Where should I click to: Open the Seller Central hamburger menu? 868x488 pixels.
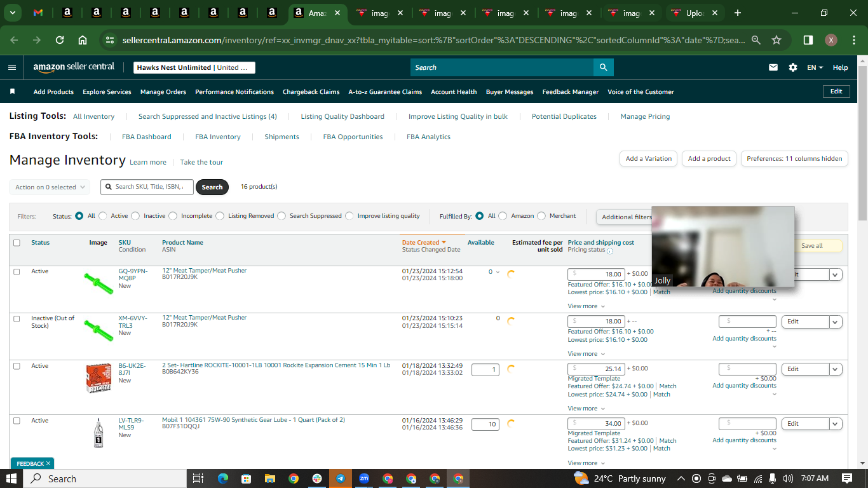(12, 67)
